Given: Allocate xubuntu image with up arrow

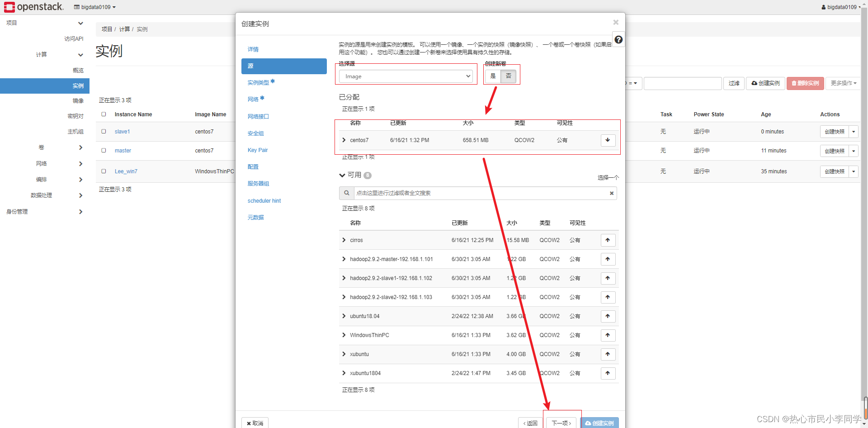Looking at the screenshot, I should pyautogui.click(x=608, y=354).
